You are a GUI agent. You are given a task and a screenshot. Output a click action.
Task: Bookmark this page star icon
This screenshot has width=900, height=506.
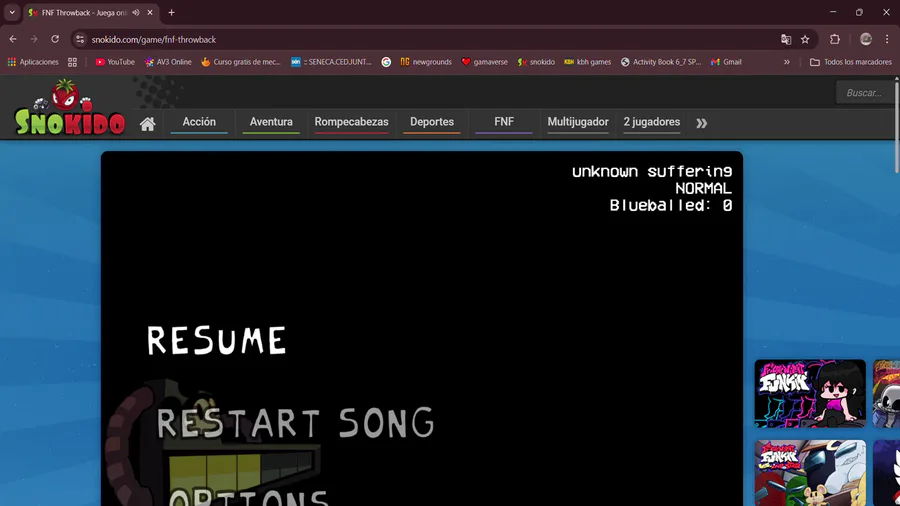pos(805,39)
